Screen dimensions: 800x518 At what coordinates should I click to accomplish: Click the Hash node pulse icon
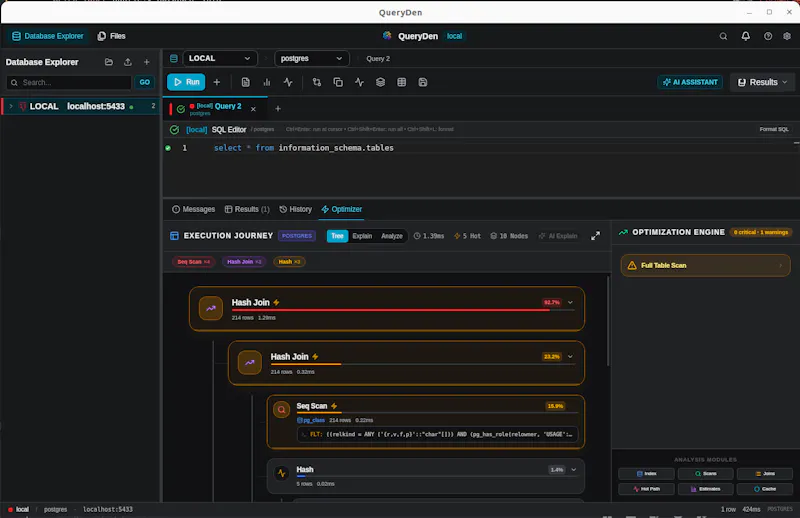pyautogui.click(x=281, y=473)
